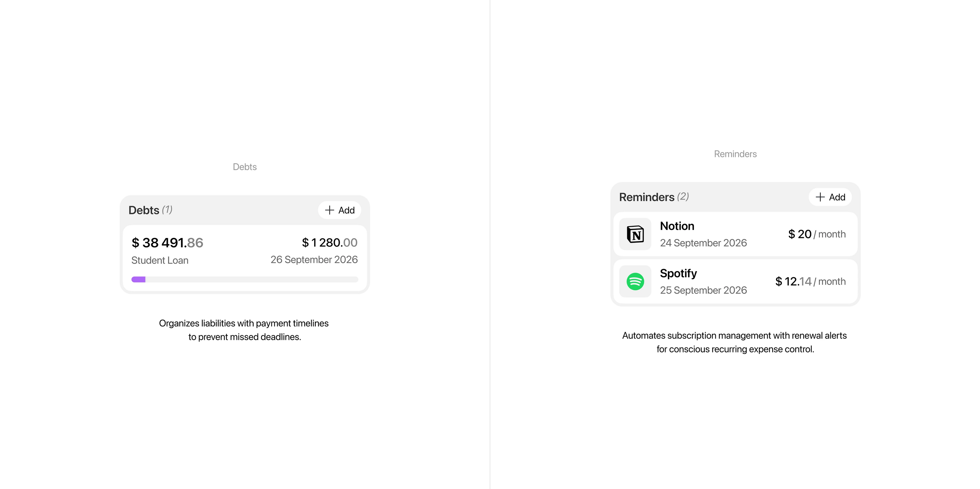The image size is (980, 489).
Task: Click the Notion logo icon
Action: point(635,234)
